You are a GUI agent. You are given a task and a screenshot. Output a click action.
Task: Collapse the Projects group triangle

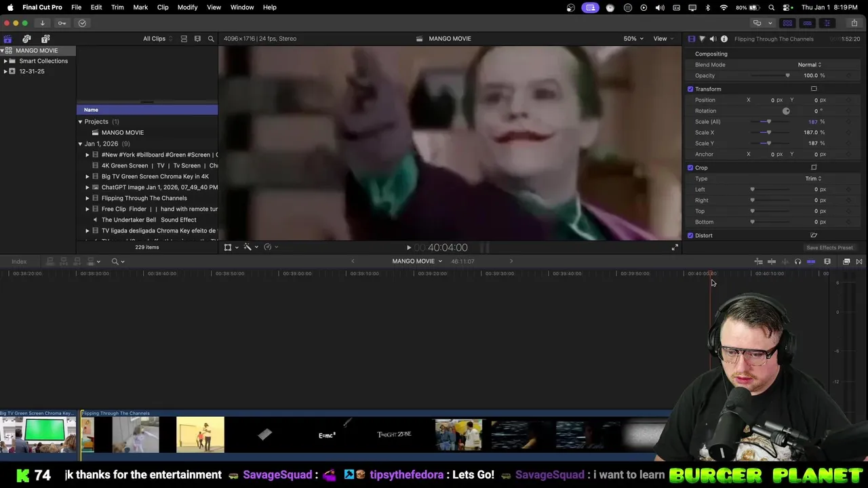(x=80, y=122)
